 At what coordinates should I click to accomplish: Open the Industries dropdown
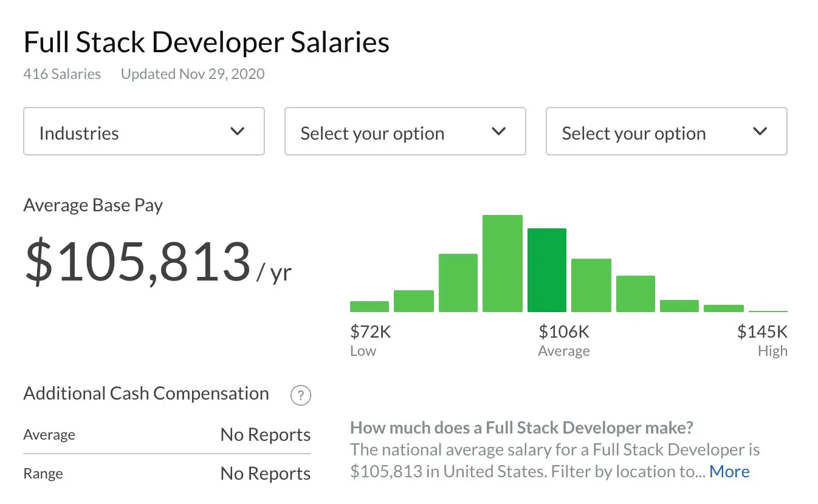tap(143, 131)
